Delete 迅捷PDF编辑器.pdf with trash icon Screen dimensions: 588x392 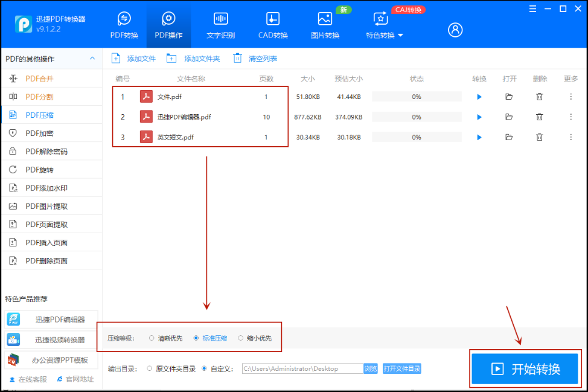539,117
